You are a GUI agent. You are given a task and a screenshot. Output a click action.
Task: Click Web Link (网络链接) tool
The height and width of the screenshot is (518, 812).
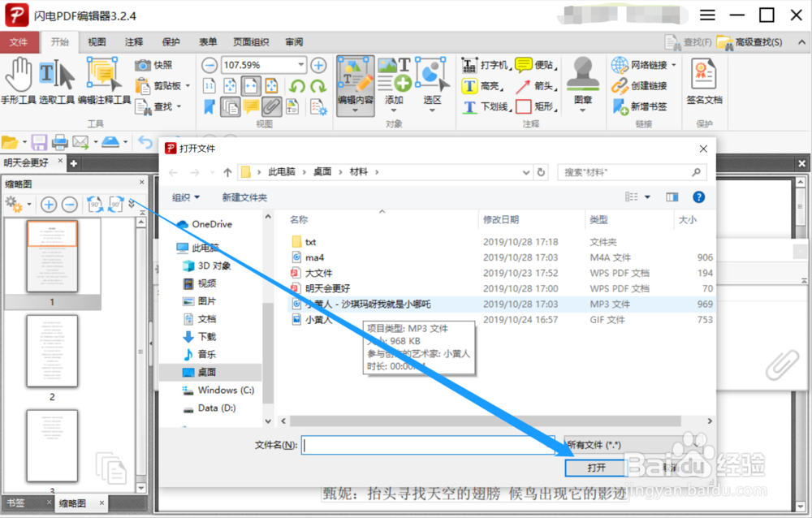(644, 65)
